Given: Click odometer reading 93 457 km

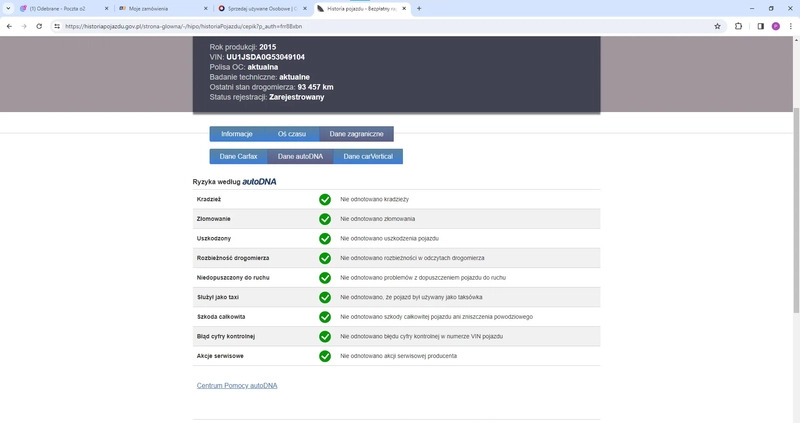Looking at the screenshot, I should pyautogui.click(x=315, y=87).
